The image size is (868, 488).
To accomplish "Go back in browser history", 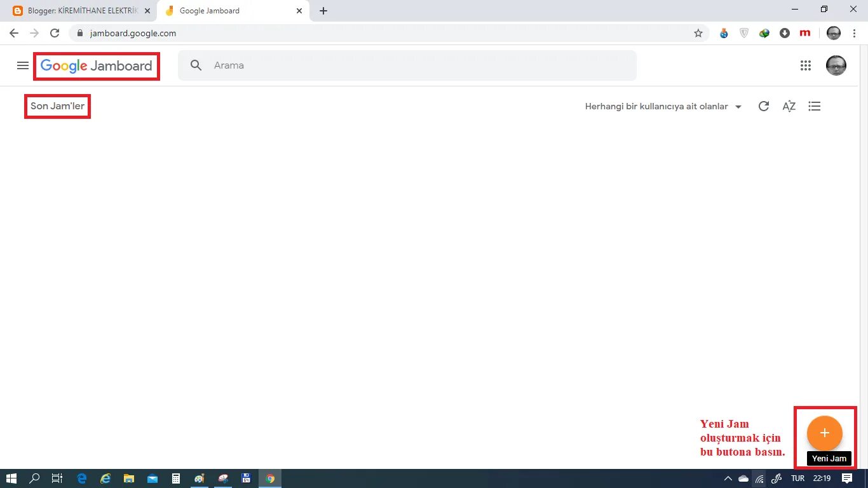I will coord(14,33).
